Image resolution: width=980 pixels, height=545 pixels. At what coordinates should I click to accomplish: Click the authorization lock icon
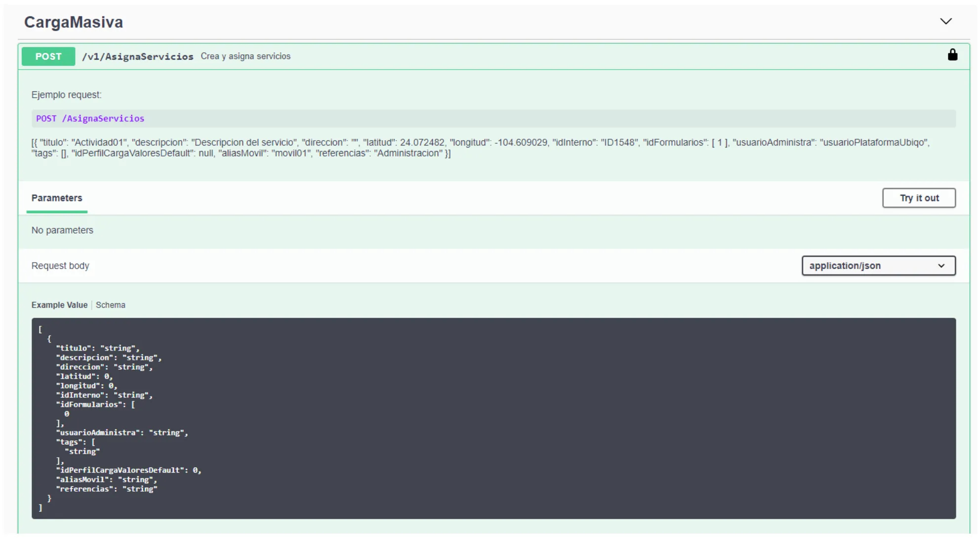tap(952, 55)
